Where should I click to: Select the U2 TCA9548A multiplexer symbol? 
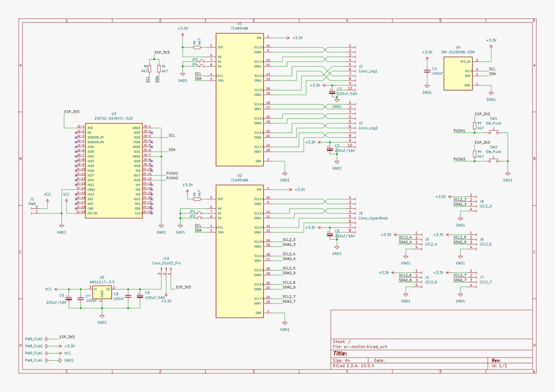240,251
